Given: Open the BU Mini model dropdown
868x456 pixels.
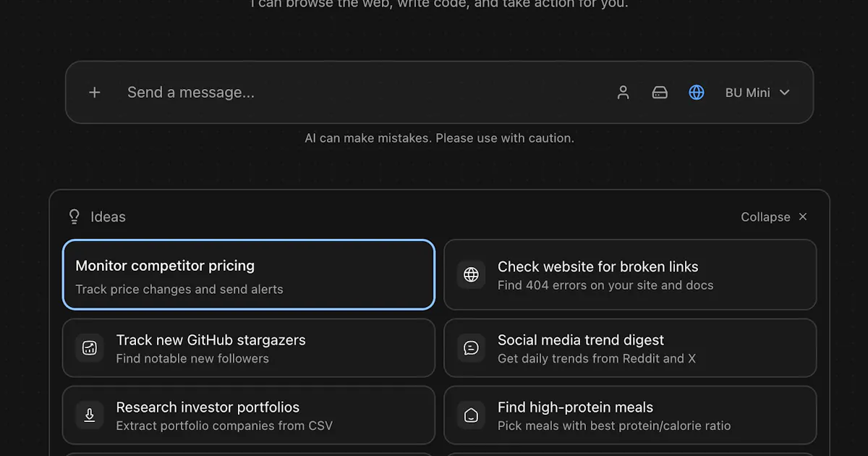Looking at the screenshot, I should [x=757, y=93].
